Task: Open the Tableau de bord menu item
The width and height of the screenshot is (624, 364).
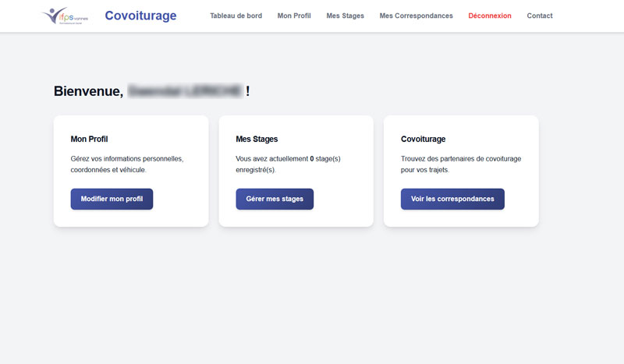Action: click(236, 16)
